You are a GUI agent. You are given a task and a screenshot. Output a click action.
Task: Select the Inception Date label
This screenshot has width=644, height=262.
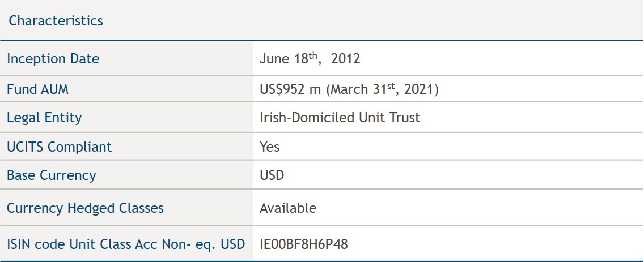(x=53, y=59)
